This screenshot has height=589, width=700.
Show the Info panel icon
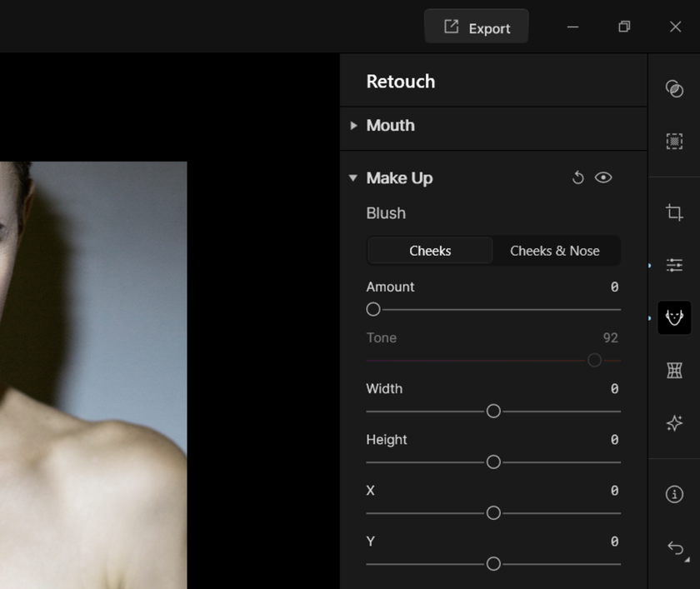tap(674, 495)
